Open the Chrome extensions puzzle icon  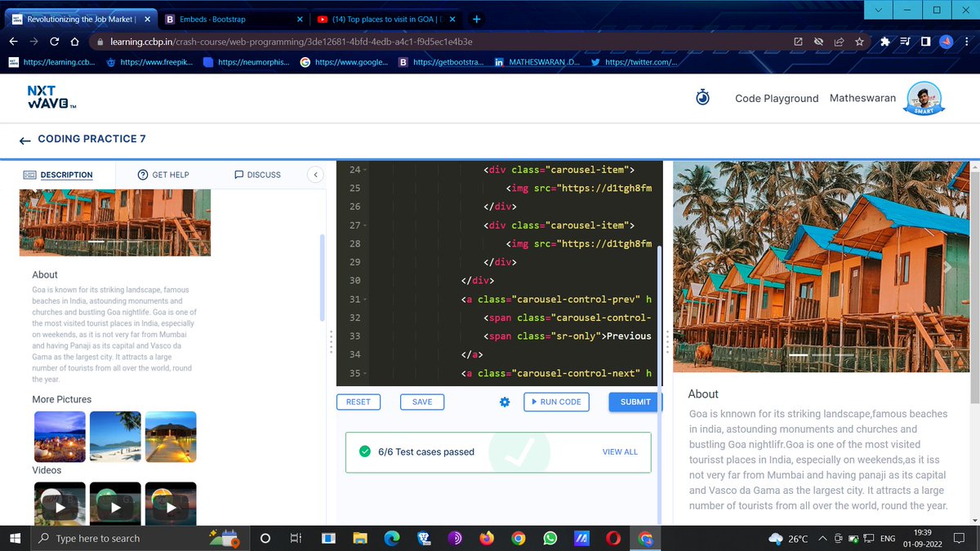(886, 42)
